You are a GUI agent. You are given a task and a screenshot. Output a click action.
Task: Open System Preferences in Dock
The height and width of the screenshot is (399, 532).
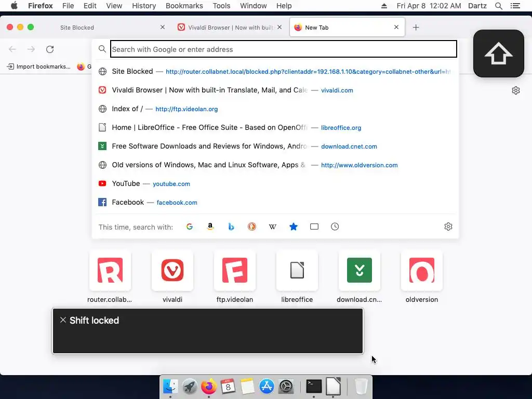point(286,387)
